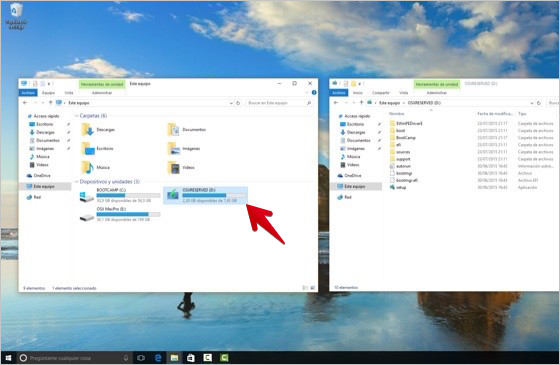Open the Música folder in Carpetas section
Image resolution: width=560 pixels, height=365 pixels.
tap(96, 168)
